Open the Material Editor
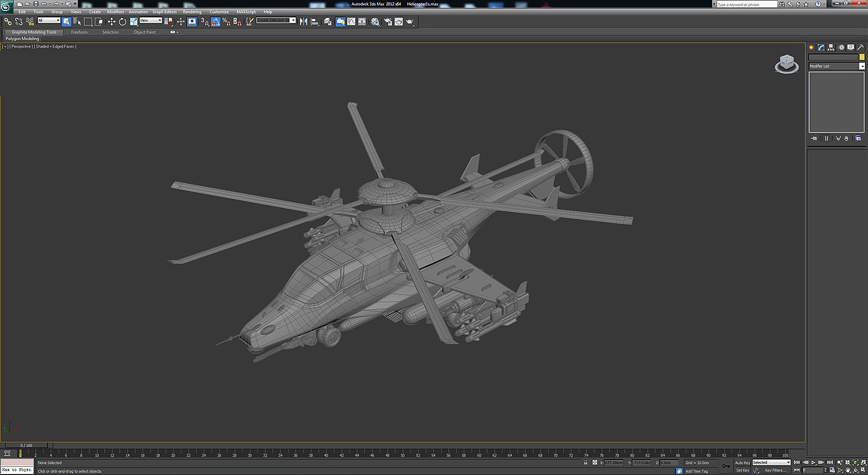868x475 pixels. (375, 22)
